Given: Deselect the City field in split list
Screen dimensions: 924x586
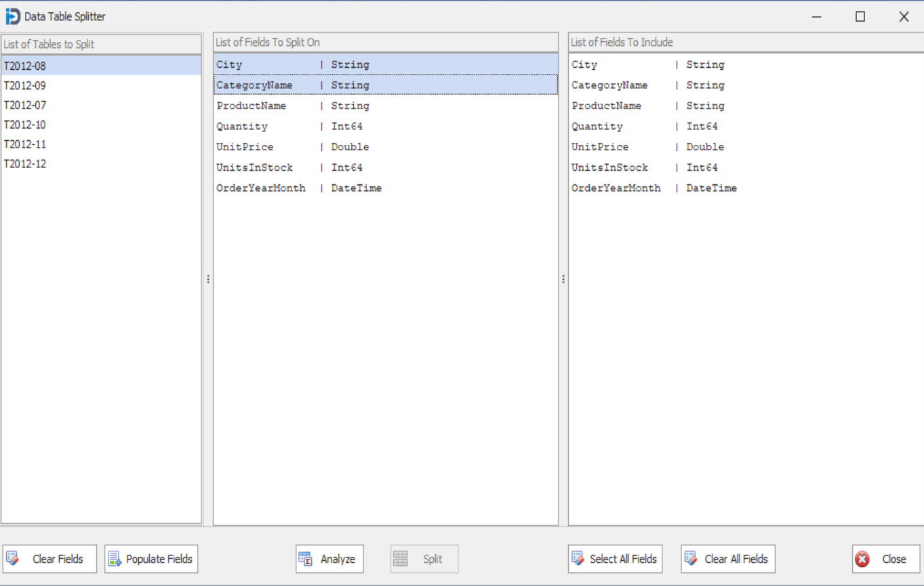Looking at the screenshot, I should (x=271, y=64).
